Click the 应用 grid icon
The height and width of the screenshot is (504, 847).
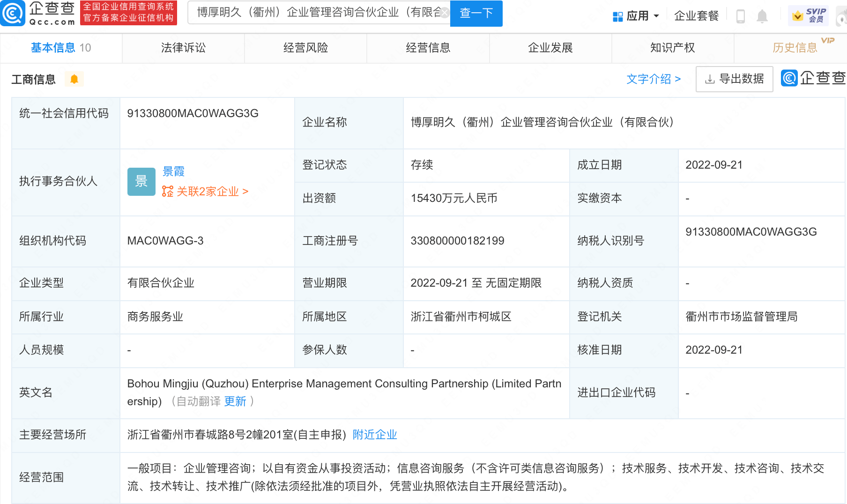pyautogui.click(x=617, y=16)
